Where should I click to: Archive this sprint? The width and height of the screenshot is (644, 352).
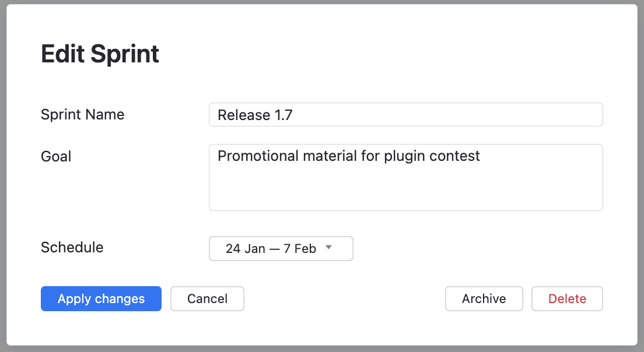[484, 299]
